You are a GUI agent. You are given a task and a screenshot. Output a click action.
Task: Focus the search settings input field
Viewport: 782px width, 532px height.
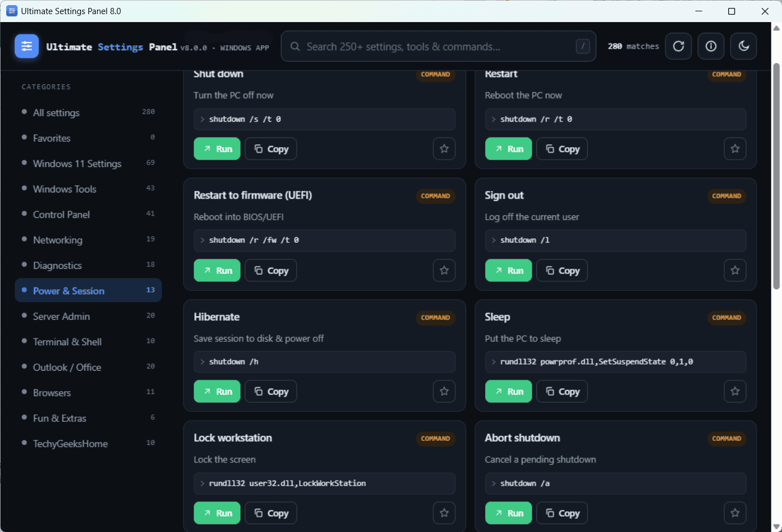(438, 46)
